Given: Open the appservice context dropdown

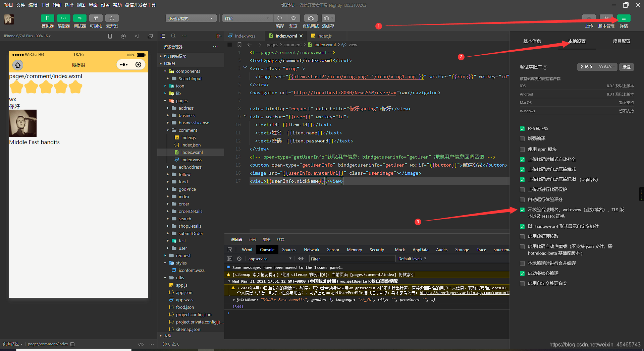Looking at the screenshot, I should coord(270,259).
